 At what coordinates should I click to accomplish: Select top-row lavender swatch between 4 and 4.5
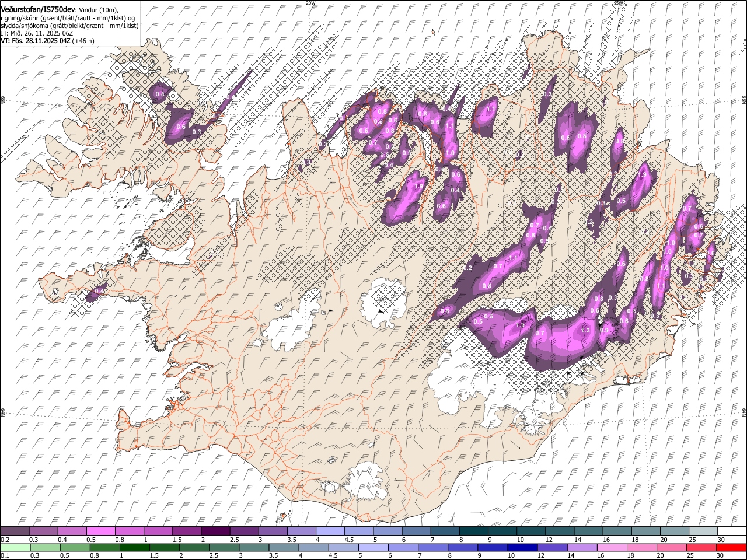pyautogui.click(x=330, y=531)
